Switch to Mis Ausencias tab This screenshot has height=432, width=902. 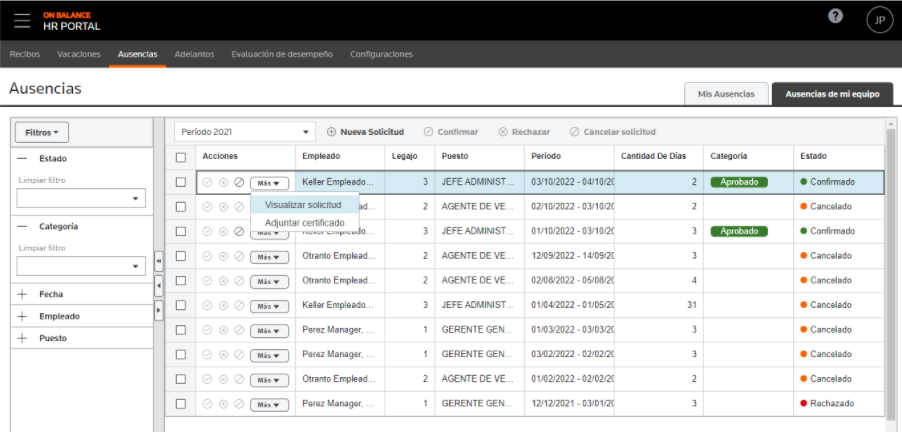[726, 94]
